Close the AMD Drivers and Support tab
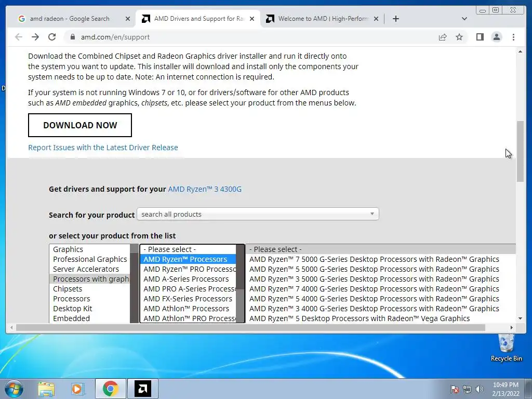 point(252,19)
